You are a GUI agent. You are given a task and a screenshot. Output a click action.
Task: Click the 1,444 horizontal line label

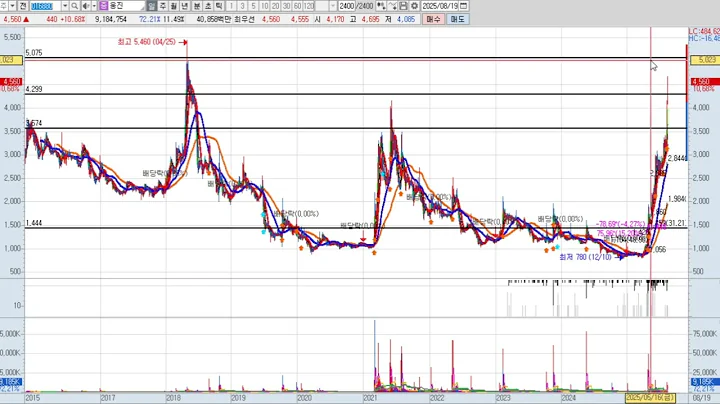click(x=34, y=223)
